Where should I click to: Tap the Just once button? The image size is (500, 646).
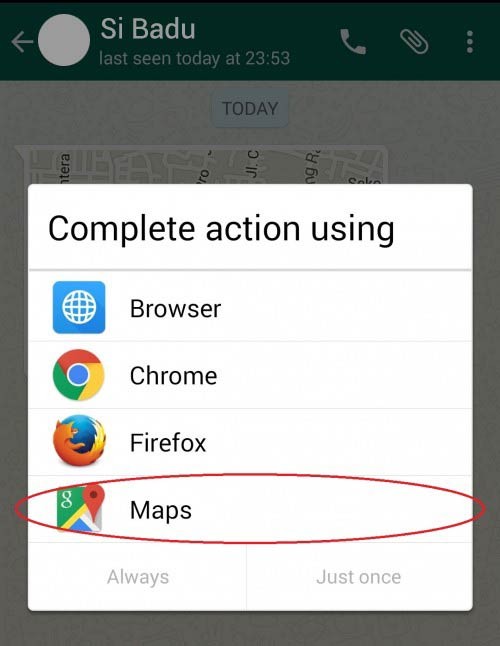359,577
